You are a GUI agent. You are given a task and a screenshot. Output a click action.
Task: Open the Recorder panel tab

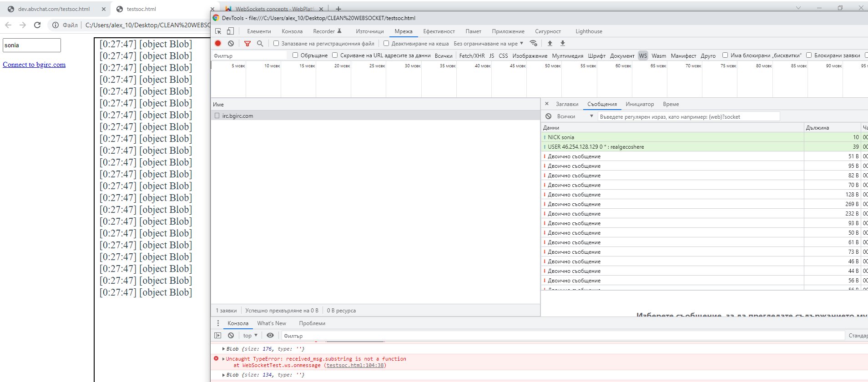[x=327, y=31]
